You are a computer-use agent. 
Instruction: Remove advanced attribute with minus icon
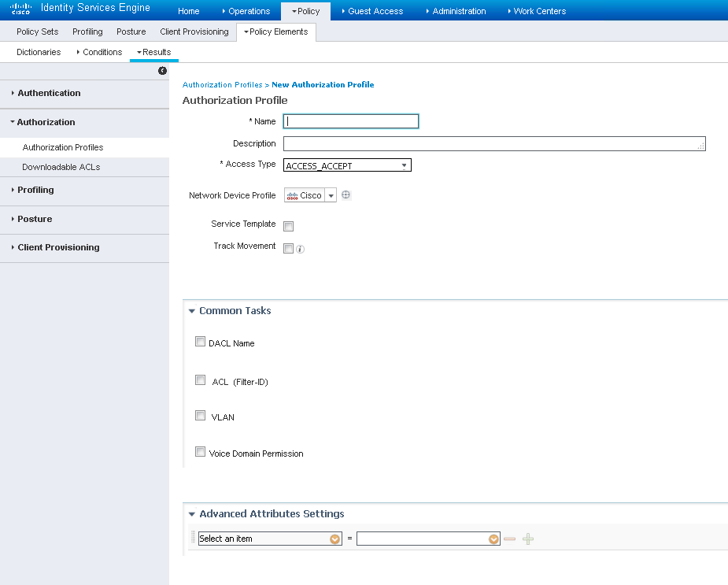tap(509, 539)
